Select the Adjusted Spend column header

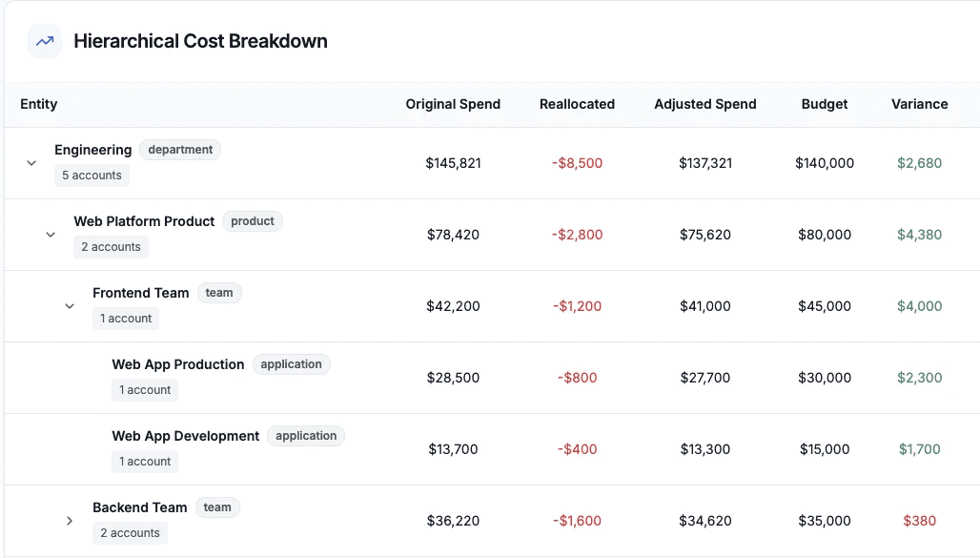704,104
